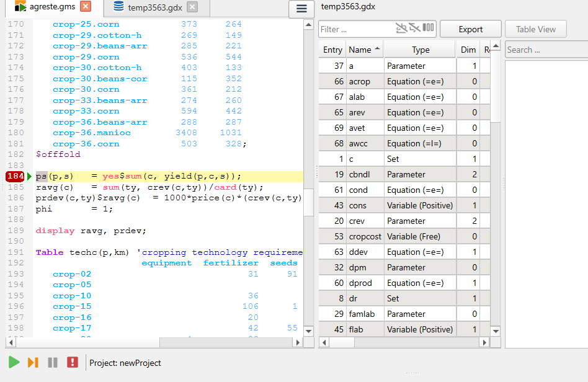Click the Table View button

click(x=536, y=29)
